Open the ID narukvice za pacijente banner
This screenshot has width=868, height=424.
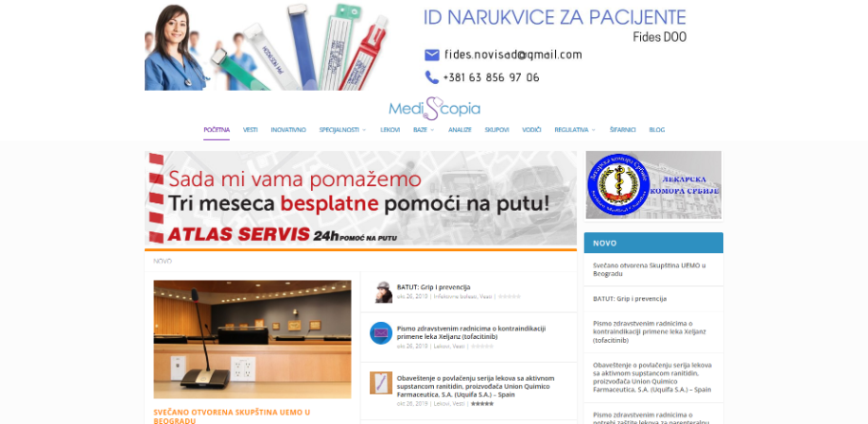(416, 46)
